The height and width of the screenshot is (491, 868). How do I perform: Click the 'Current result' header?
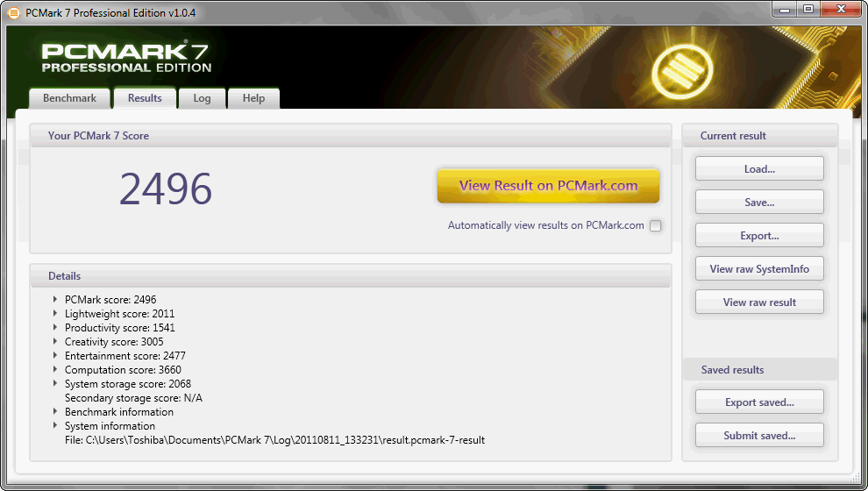733,136
